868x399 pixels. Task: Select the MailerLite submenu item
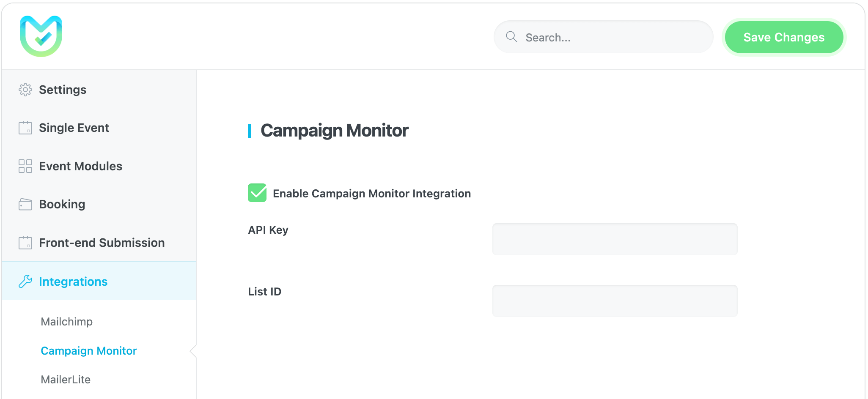point(66,380)
